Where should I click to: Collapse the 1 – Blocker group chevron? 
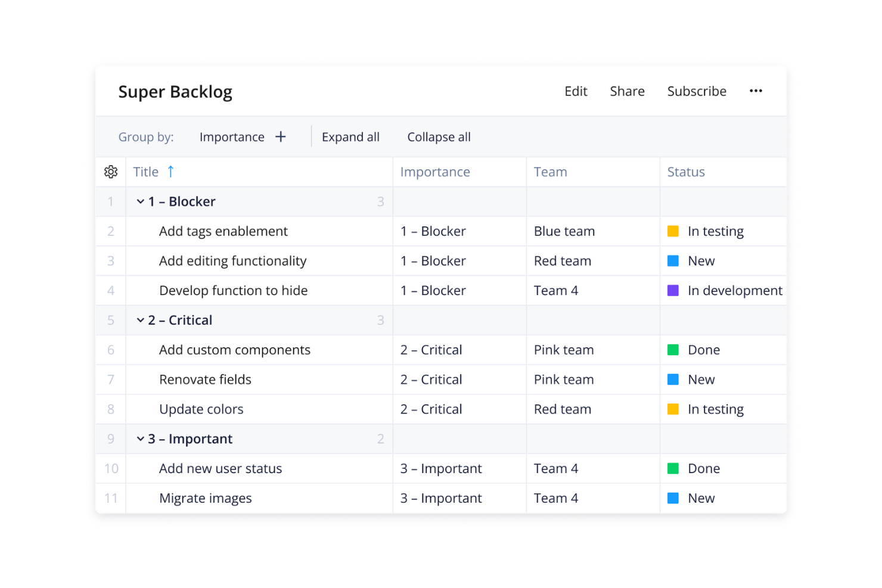point(141,201)
